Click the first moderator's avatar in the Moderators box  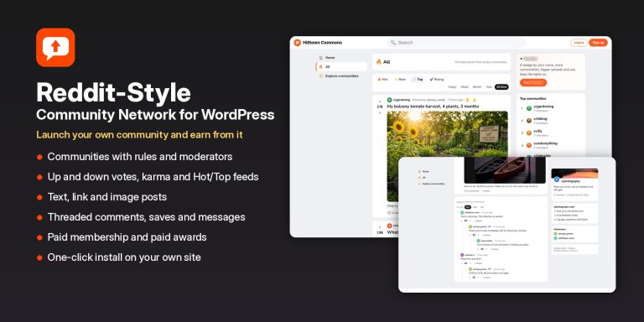(555, 234)
